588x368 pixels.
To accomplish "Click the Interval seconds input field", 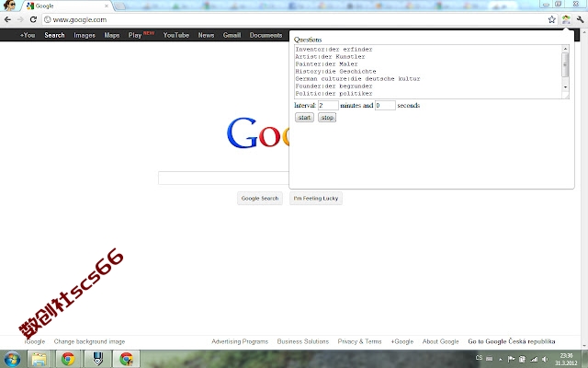I will point(385,106).
